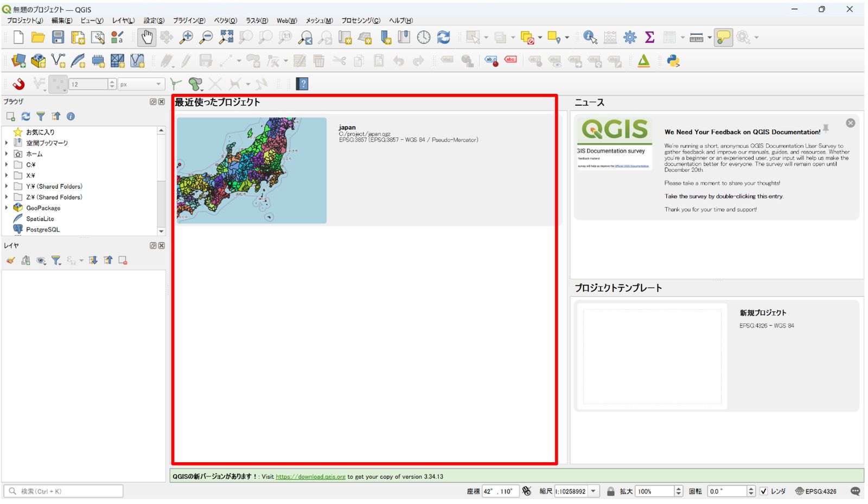Click the Zoom Full extent icon
868x504 pixels.
click(226, 37)
